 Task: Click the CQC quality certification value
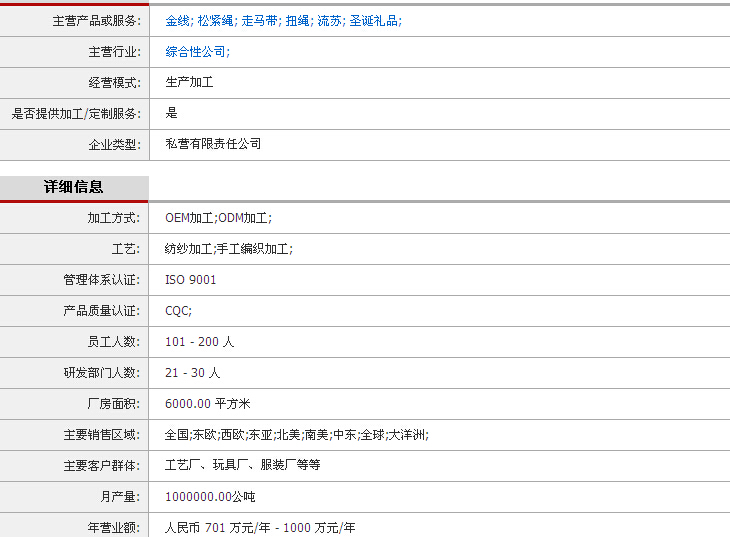pyautogui.click(x=178, y=311)
